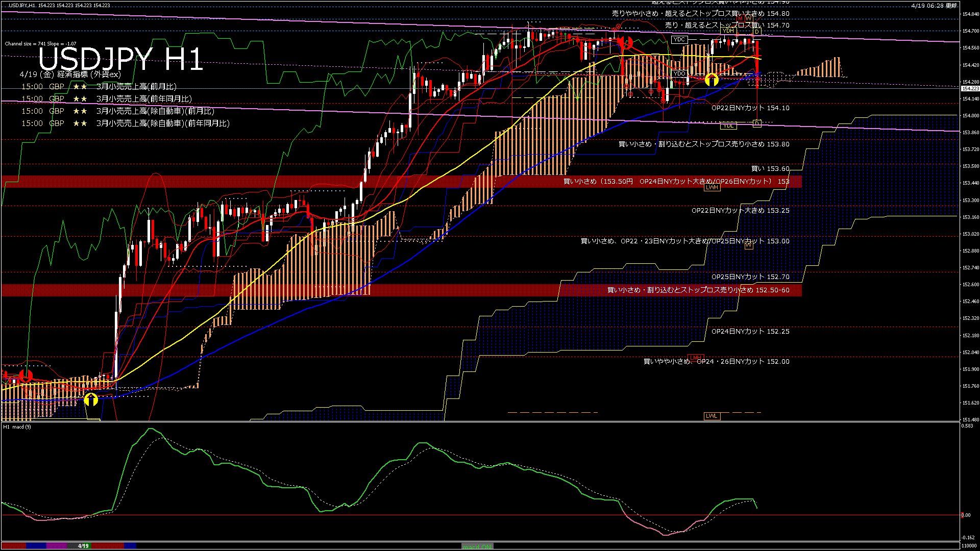Click the purple session segment in bottom bar

57,546
